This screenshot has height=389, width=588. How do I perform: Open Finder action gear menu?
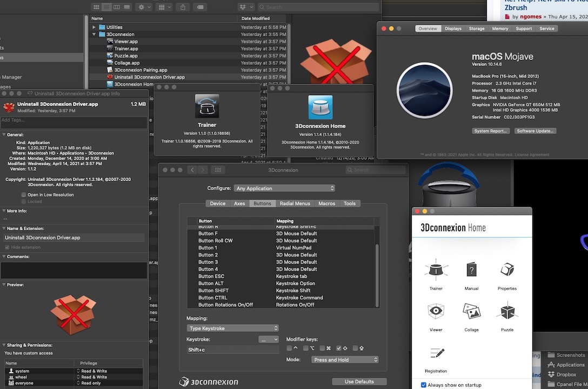pyautogui.click(x=144, y=7)
